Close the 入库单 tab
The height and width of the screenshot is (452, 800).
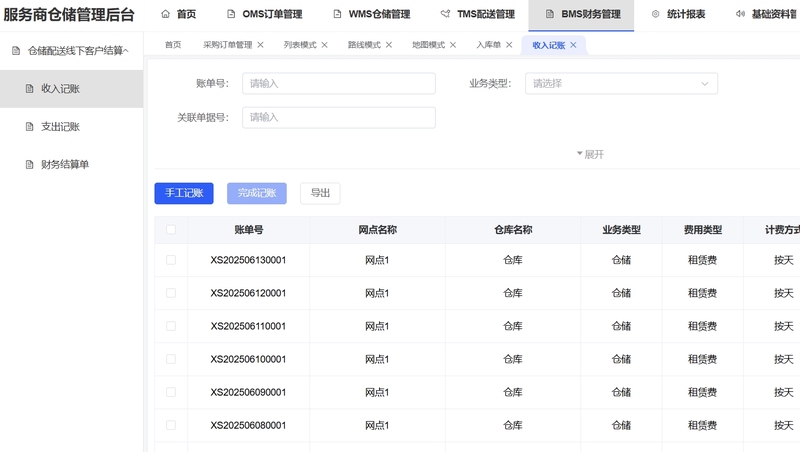(x=509, y=45)
